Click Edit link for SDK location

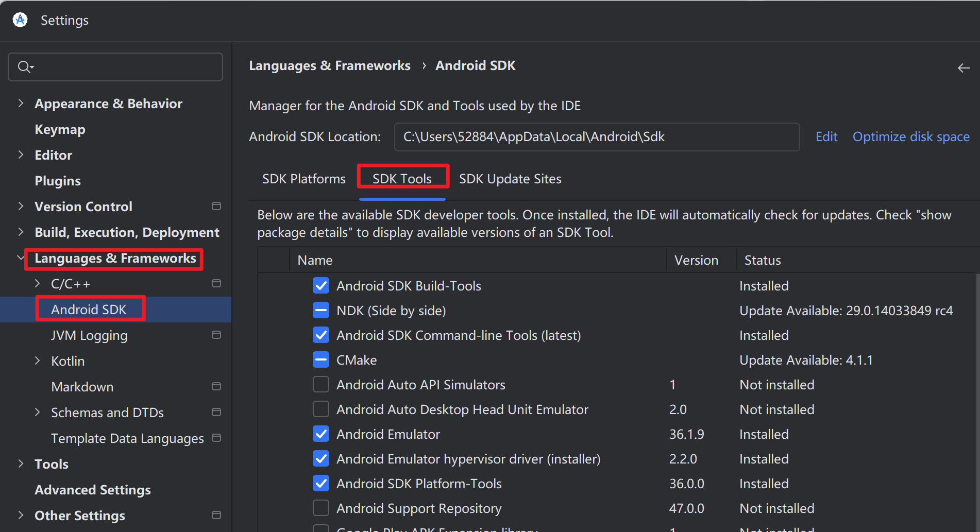click(x=826, y=137)
